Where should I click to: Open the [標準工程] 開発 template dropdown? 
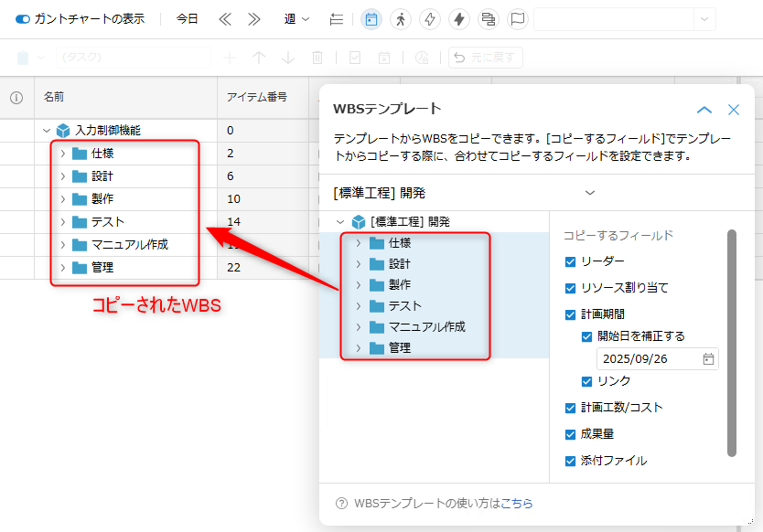pyautogui.click(x=589, y=193)
